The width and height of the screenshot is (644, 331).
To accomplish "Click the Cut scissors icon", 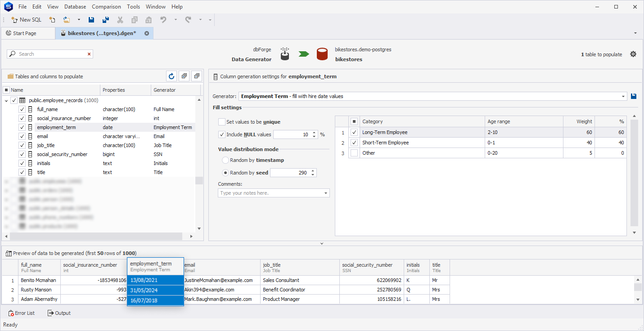I will [120, 20].
